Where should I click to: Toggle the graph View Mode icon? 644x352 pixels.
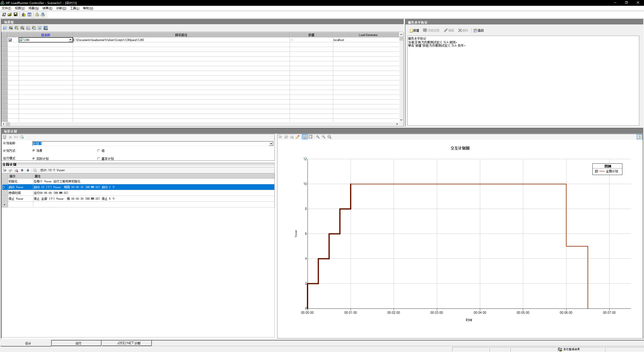pyautogui.click(x=305, y=137)
